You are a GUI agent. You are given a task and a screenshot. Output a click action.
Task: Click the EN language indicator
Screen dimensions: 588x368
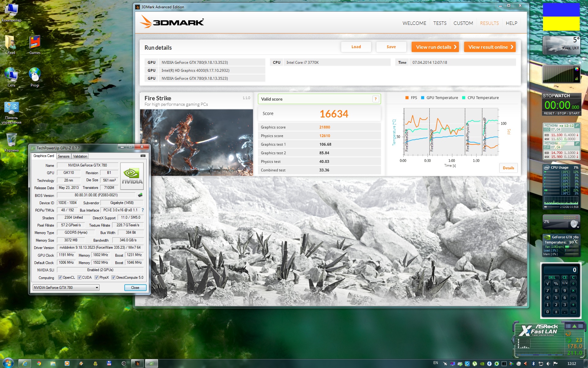coord(435,363)
